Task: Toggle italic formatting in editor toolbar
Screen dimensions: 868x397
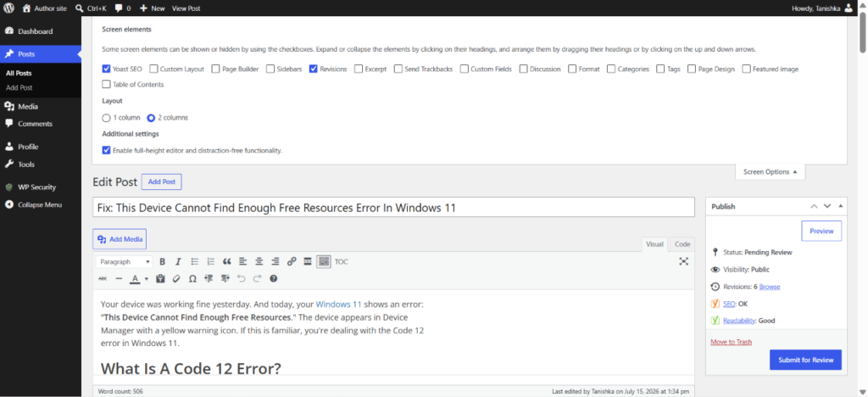Action: pos(178,262)
